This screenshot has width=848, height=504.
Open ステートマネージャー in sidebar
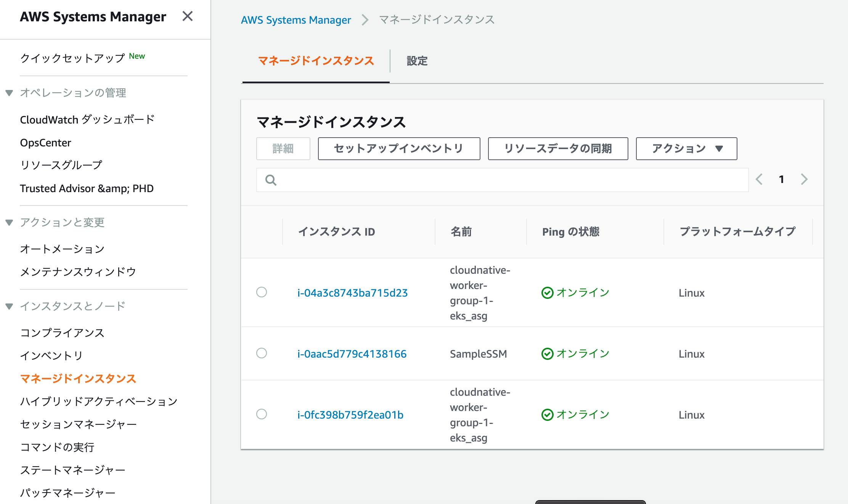tap(73, 470)
